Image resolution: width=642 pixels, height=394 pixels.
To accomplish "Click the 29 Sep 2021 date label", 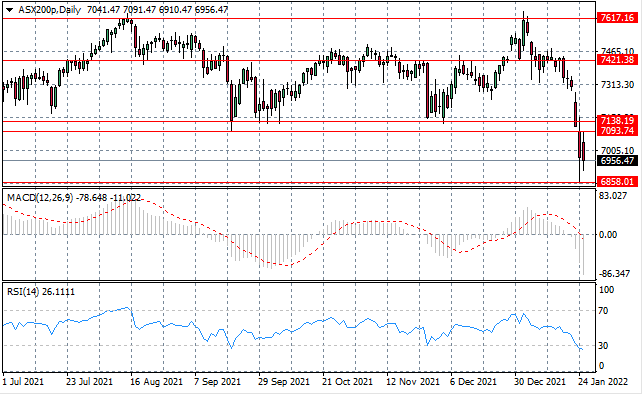I will click(x=284, y=382).
